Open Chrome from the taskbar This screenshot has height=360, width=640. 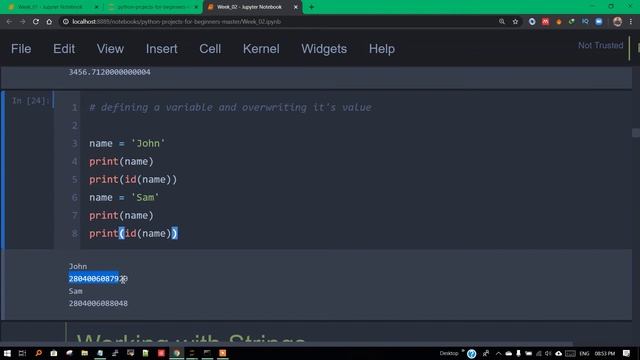point(177,353)
